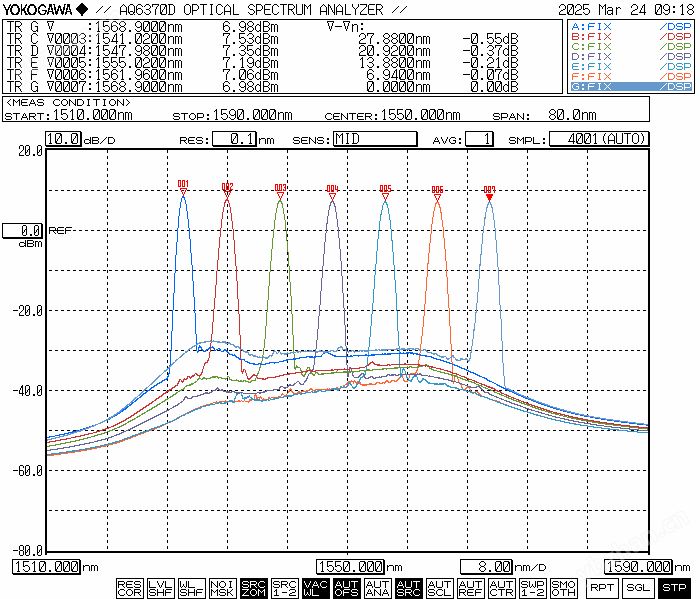
Task: Select the LVL SHF level shift icon
Action: click(160, 588)
